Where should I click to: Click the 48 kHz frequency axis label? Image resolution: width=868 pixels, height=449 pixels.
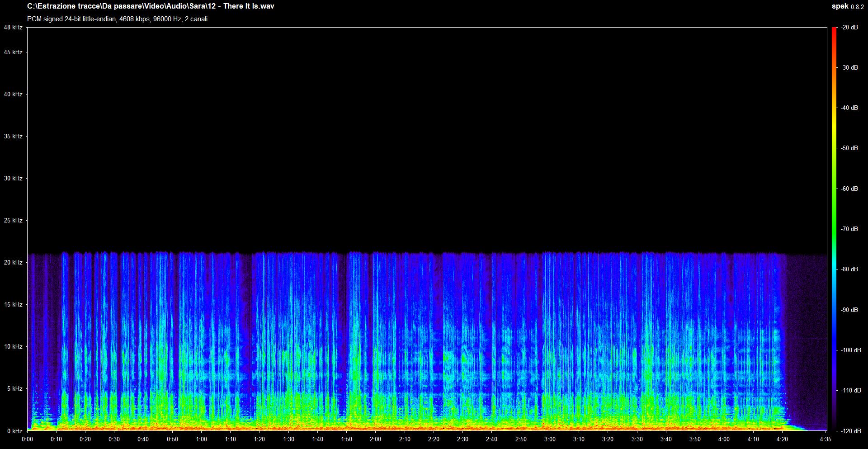pyautogui.click(x=13, y=28)
